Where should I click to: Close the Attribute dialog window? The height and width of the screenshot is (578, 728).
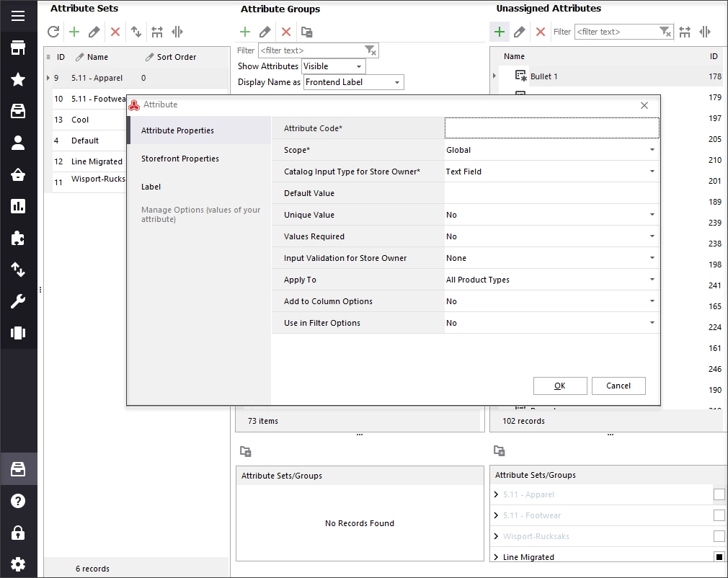[x=644, y=105]
